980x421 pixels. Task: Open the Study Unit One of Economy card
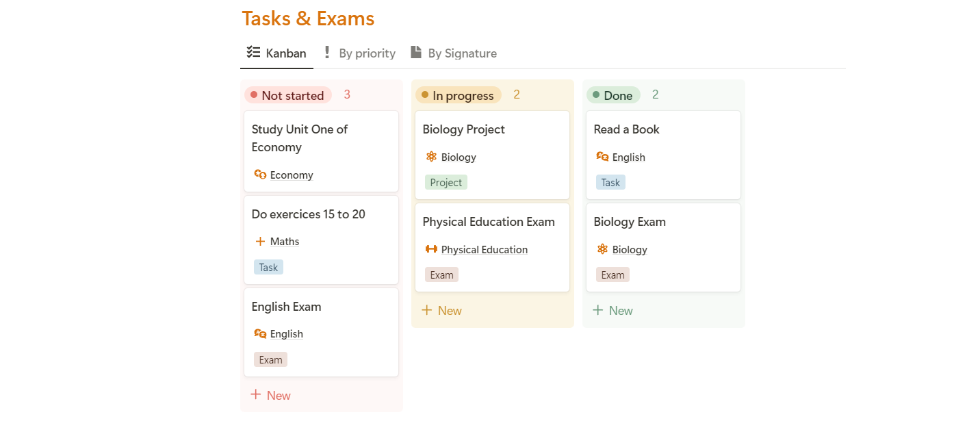[300, 138]
